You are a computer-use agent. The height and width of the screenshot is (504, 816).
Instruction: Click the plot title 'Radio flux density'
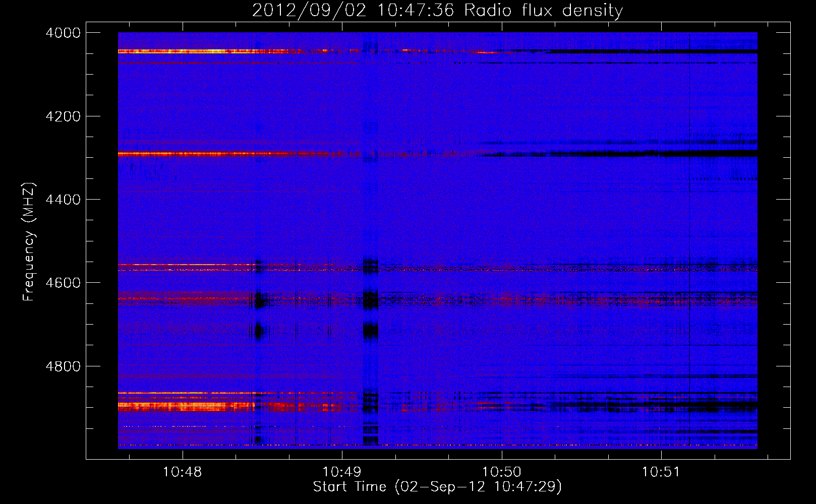pyautogui.click(x=543, y=10)
